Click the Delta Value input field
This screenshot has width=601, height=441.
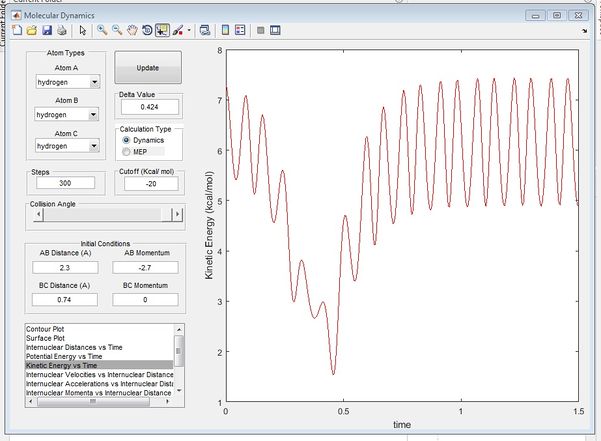click(x=149, y=107)
